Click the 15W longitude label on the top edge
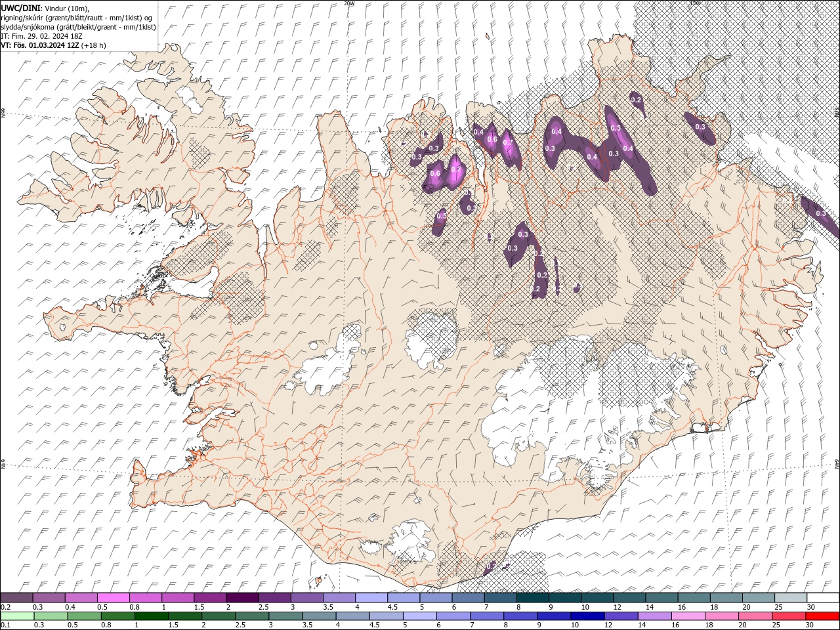Screen dimensions: 840x630 [x=695, y=3]
